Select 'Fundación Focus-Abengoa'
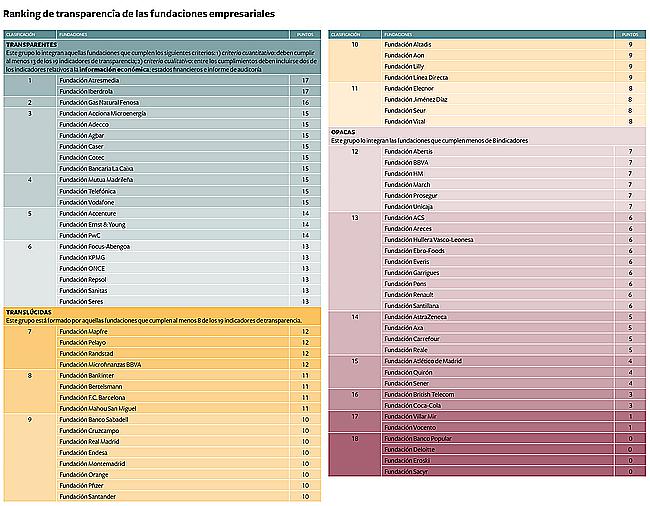 point(95,247)
